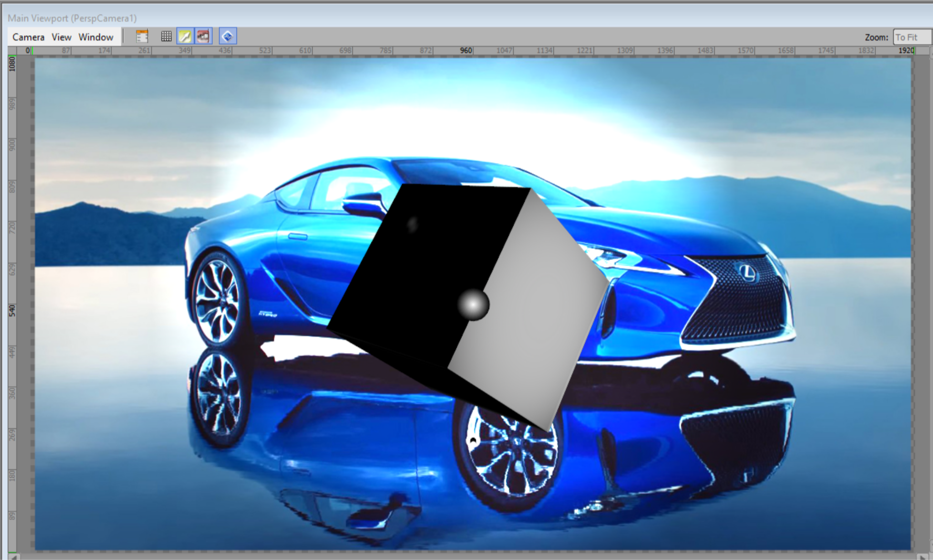Screen dimensions: 933x560
Task: Click the Main Viewport (PerspCamera1) title
Action: pyautogui.click(x=72, y=18)
